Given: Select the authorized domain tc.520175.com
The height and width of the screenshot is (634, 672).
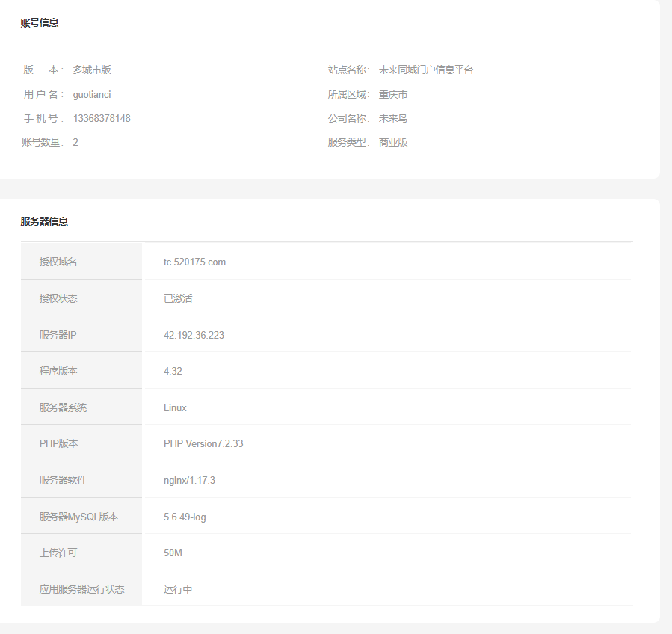Looking at the screenshot, I should [194, 262].
